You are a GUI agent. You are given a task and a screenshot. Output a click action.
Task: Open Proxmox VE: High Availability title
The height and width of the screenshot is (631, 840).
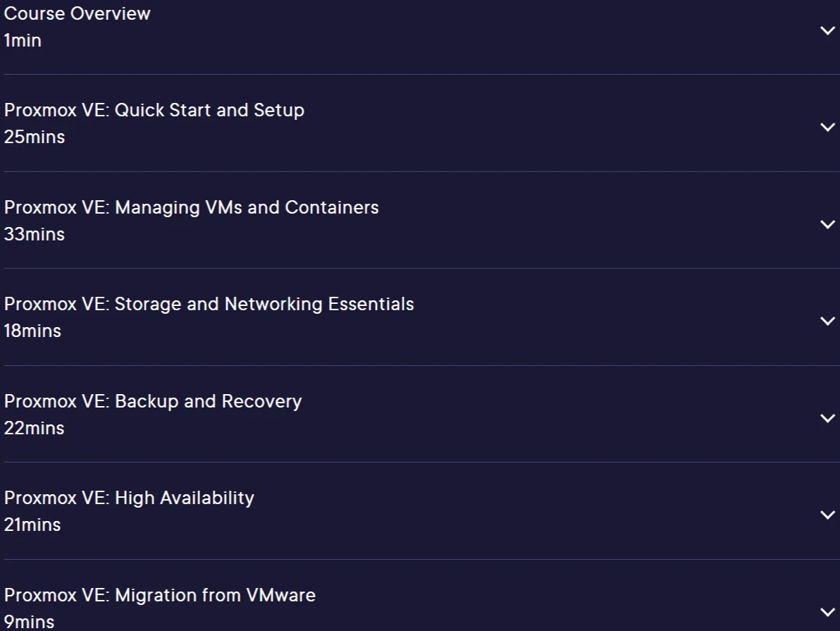[129, 498]
